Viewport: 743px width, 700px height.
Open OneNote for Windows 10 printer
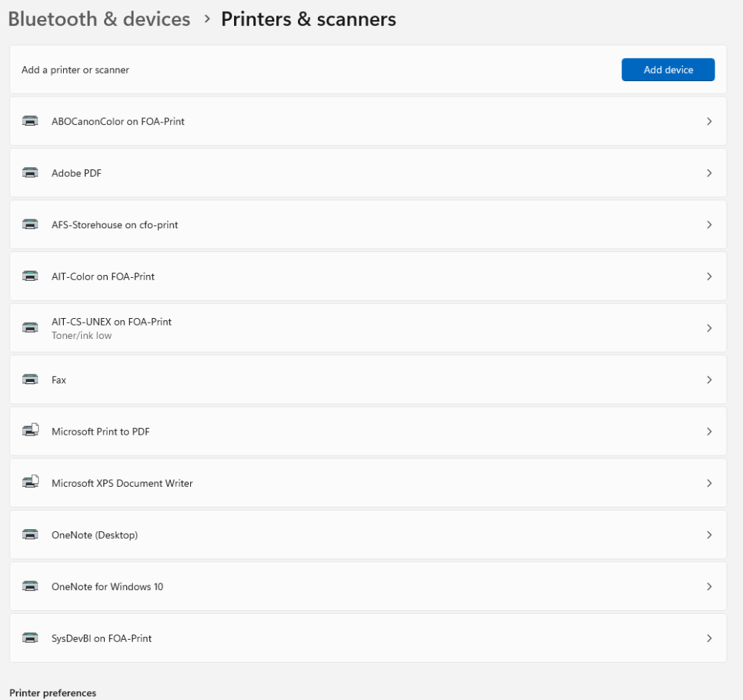107,586
